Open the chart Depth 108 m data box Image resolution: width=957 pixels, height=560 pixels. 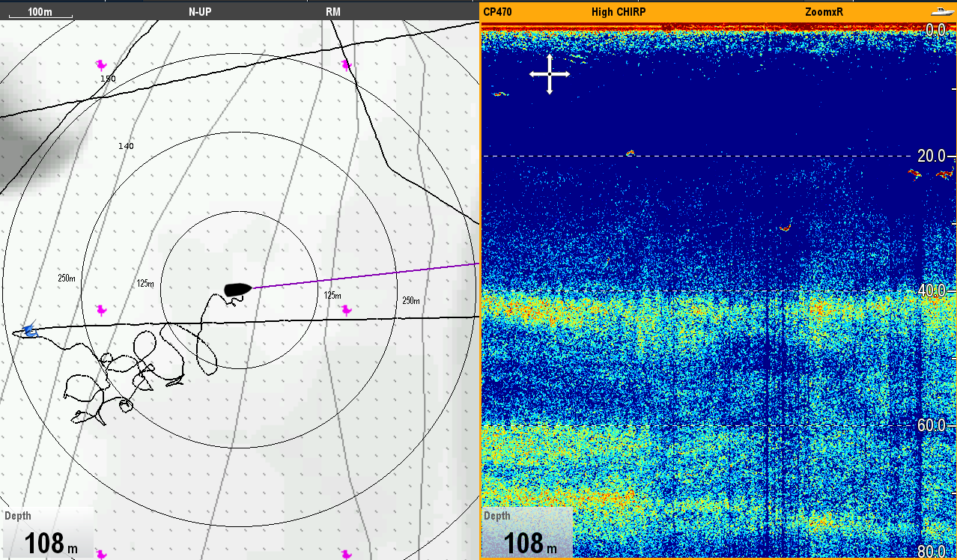click(48, 534)
